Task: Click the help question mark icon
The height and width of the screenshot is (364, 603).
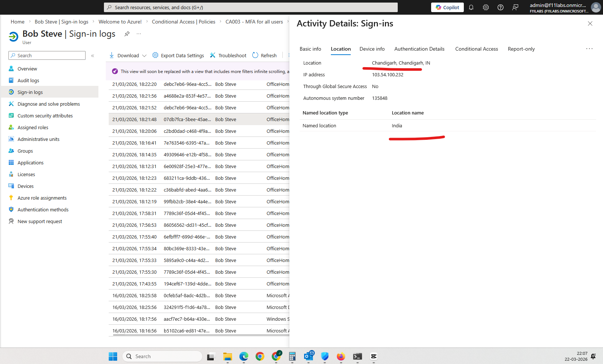Action: [x=501, y=7]
